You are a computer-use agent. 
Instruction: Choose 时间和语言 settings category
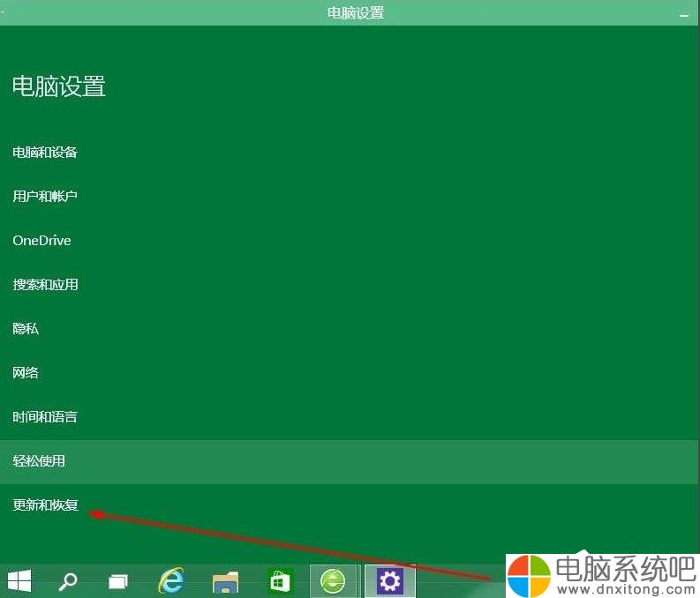coord(45,417)
